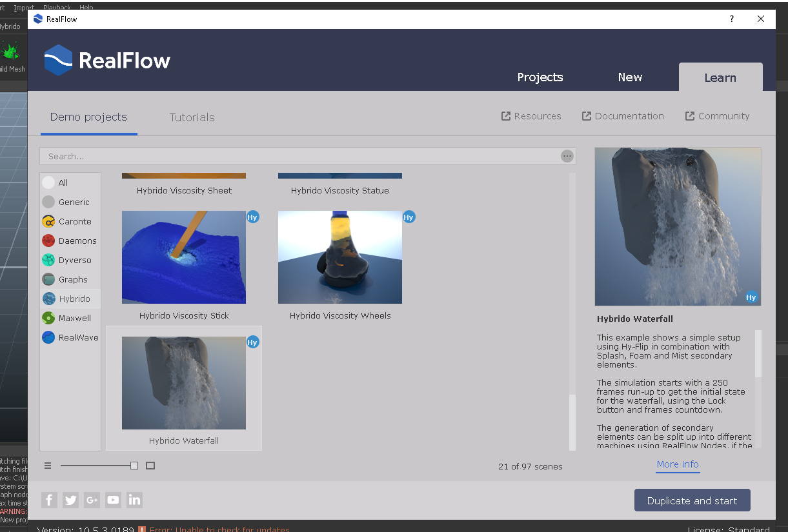
Task: Pick the Dyverso category icon
Action: tap(48, 260)
